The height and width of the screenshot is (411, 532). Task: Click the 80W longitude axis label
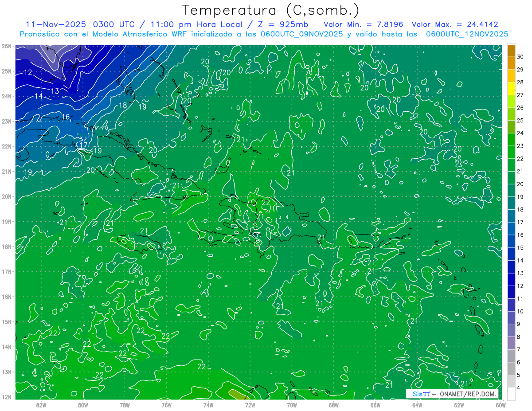tap(83, 405)
